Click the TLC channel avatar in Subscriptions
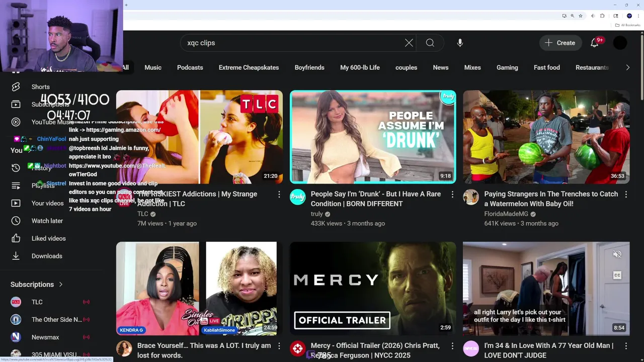644x362 pixels. [16, 302]
